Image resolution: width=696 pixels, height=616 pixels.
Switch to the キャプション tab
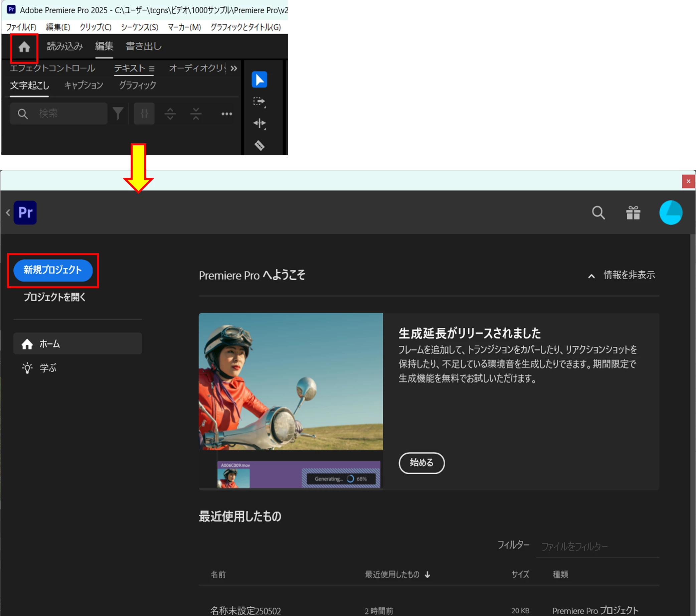pos(83,85)
